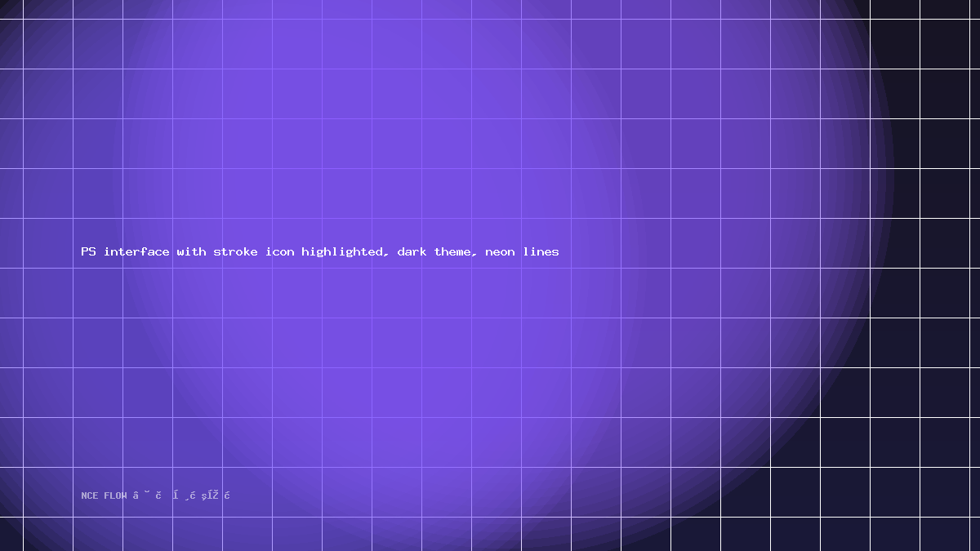This screenshot has width=980, height=551.
Task: Click the word "interface" in the caption
Action: 136,251
